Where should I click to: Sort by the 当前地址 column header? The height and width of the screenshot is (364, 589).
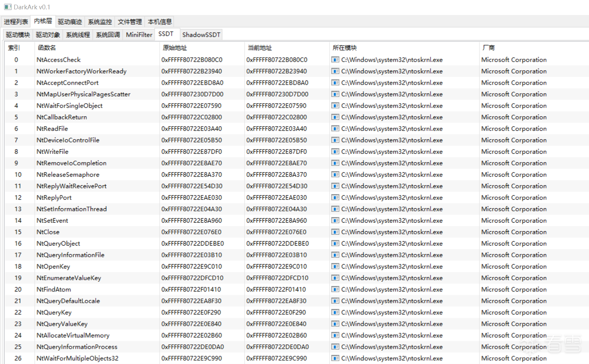point(287,48)
